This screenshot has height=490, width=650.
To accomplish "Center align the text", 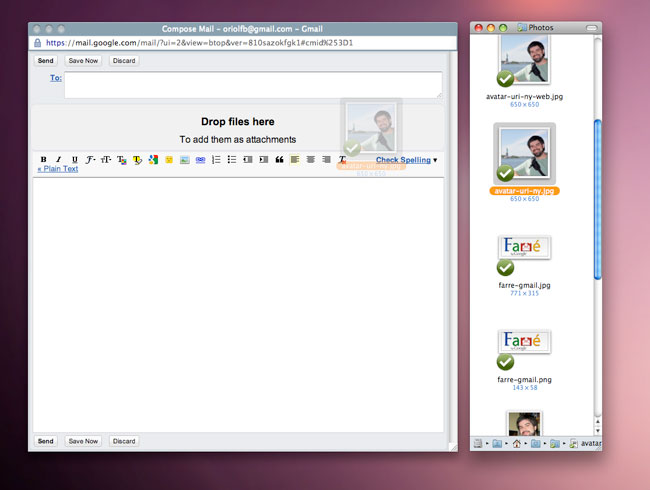I will tap(310, 160).
